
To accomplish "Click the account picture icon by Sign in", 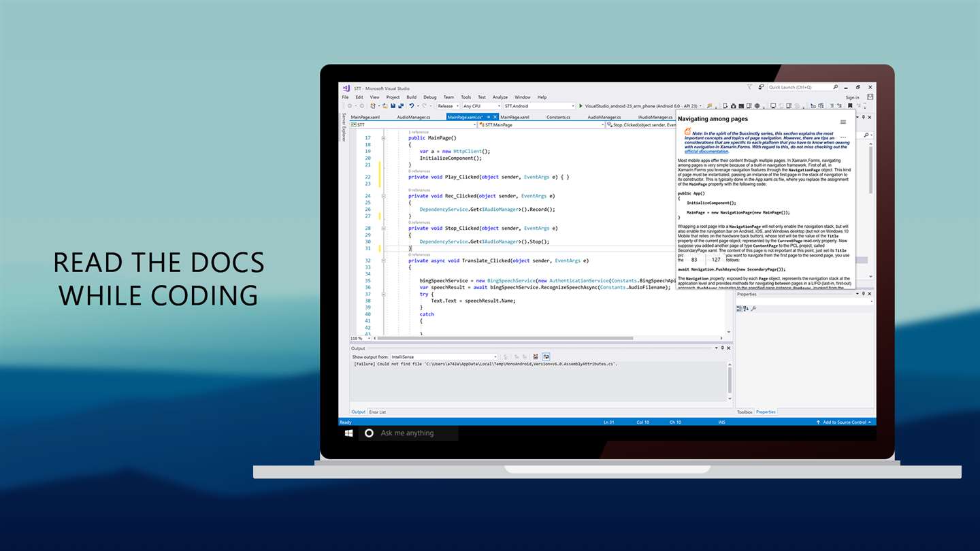I will [870, 97].
